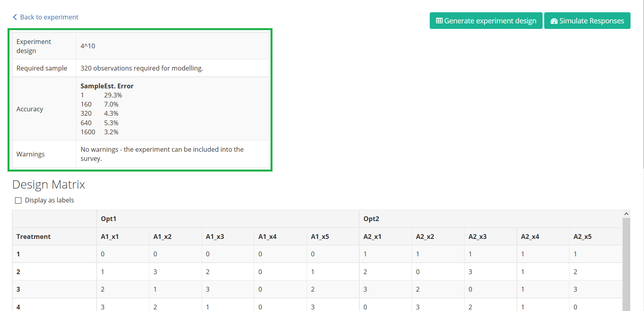This screenshot has height=311, width=644.
Task: Click the 4^10 experiment design value
Action: (x=88, y=46)
